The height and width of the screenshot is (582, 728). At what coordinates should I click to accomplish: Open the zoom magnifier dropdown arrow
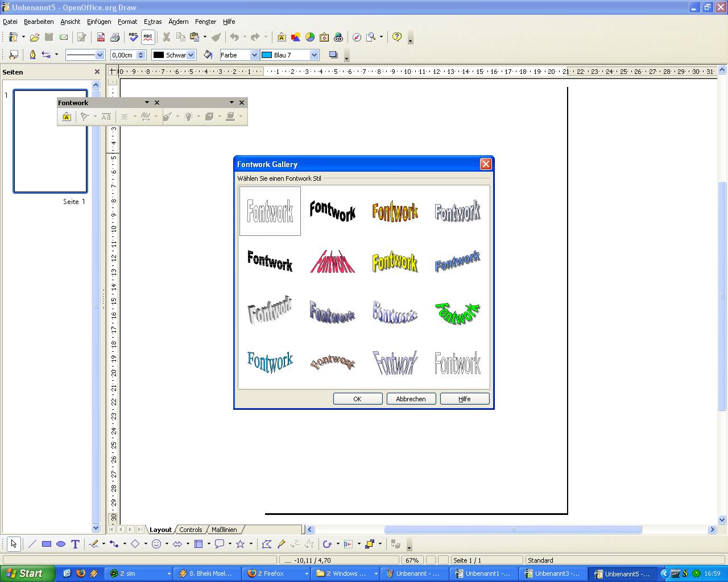point(381,38)
